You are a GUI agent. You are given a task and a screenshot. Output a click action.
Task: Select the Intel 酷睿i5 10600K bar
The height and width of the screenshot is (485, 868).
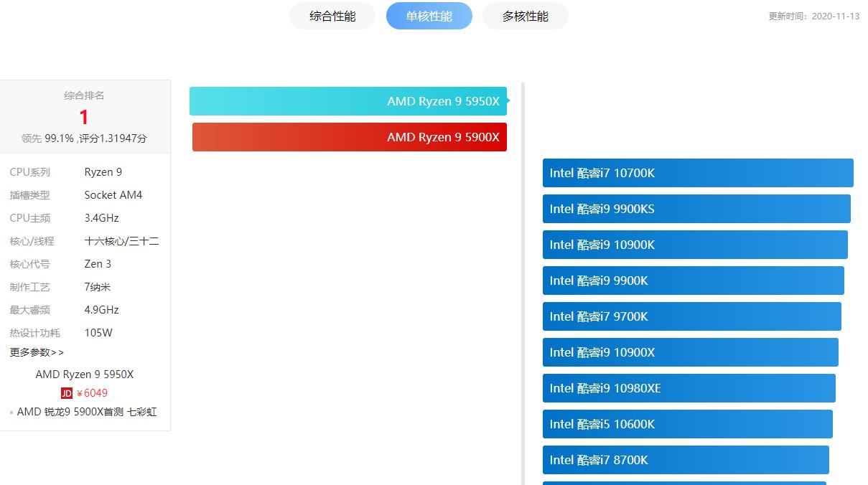coord(686,424)
